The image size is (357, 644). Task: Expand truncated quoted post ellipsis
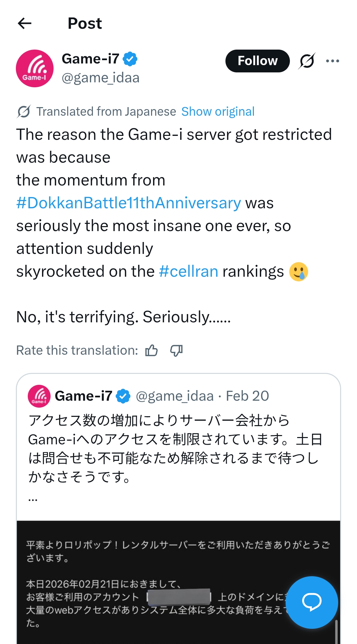tap(33, 499)
